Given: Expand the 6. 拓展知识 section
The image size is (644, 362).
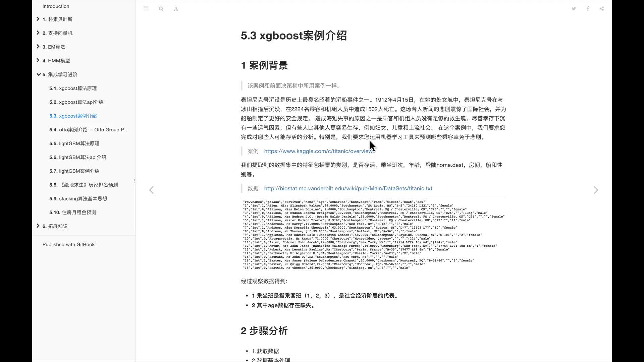Looking at the screenshot, I should (x=38, y=226).
